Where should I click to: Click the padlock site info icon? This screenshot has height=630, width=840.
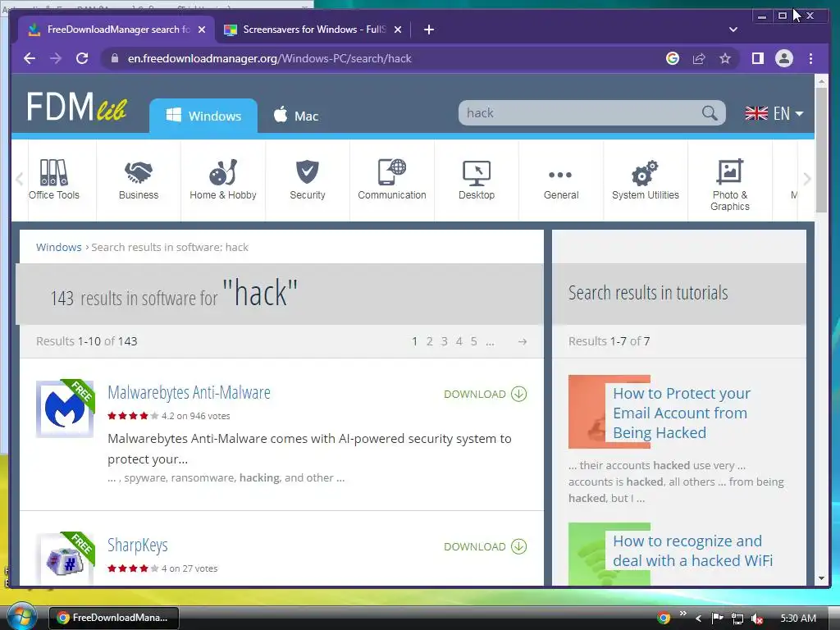tap(115, 58)
